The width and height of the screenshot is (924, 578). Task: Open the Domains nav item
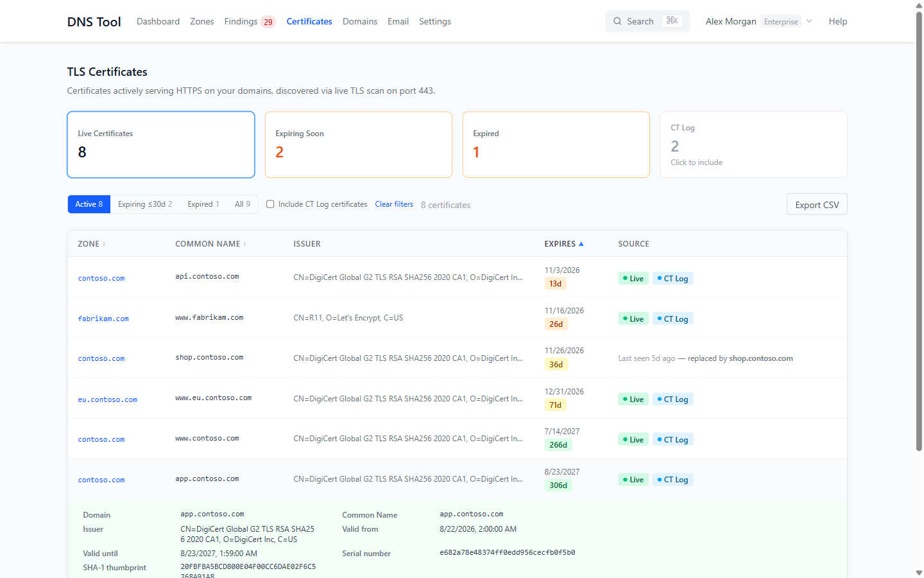[360, 21]
